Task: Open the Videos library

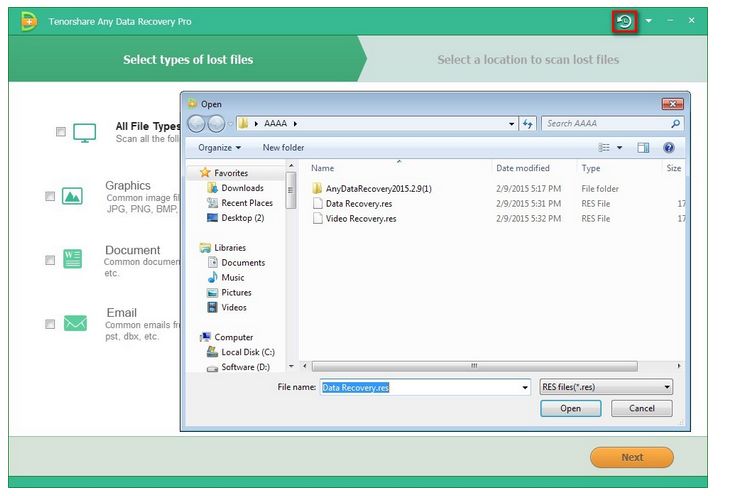Action: tap(227, 307)
